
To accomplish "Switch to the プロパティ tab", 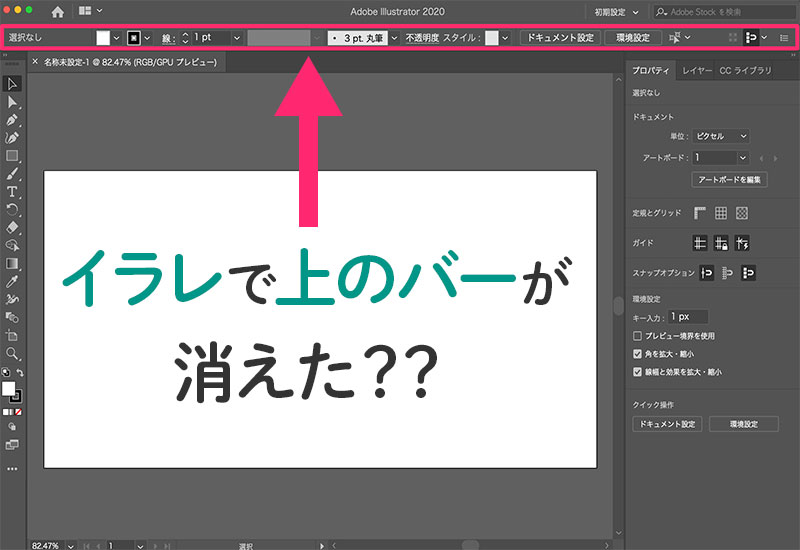I will click(651, 70).
